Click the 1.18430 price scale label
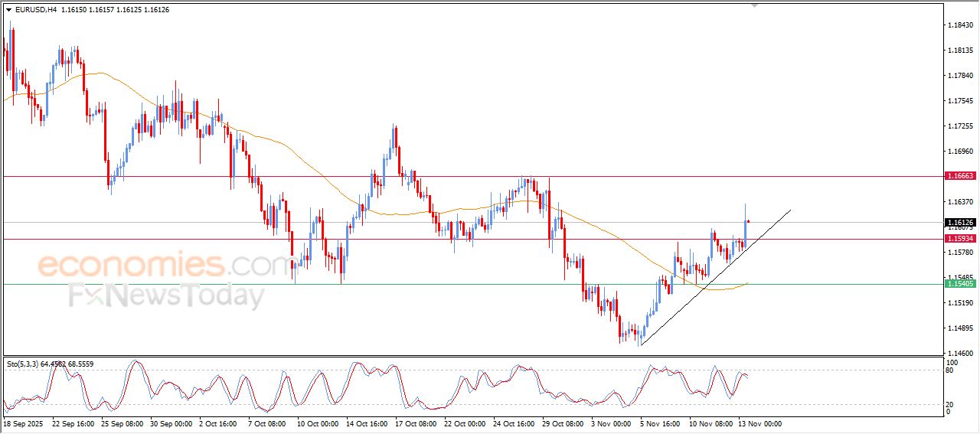The width and height of the screenshot is (980, 434). (960, 25)
